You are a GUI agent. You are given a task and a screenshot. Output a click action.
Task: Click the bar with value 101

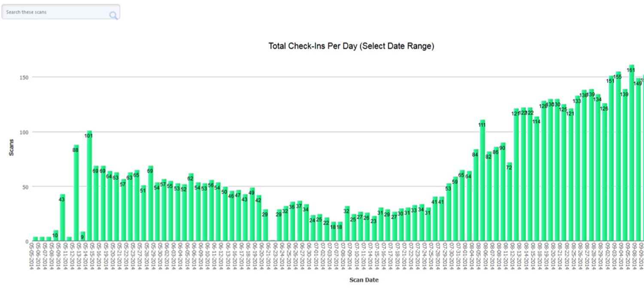tap(89, 186)
